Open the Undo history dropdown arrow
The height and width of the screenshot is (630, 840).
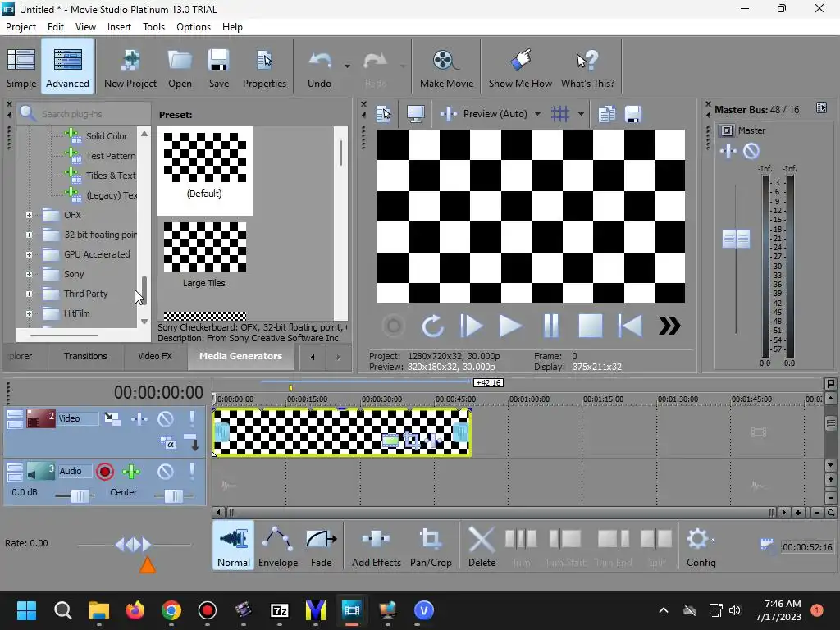(347, 66)
